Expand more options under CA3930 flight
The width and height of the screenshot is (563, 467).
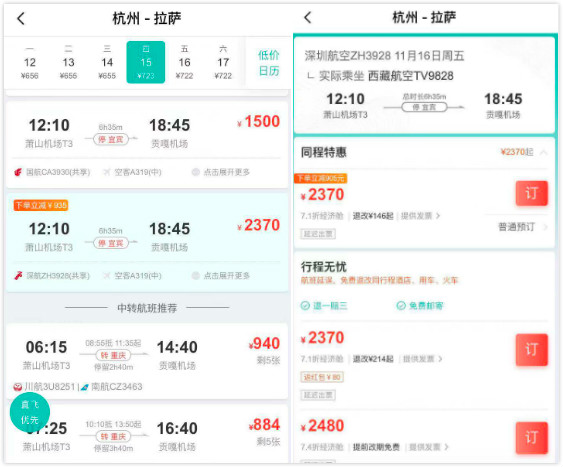pos(221,172)
